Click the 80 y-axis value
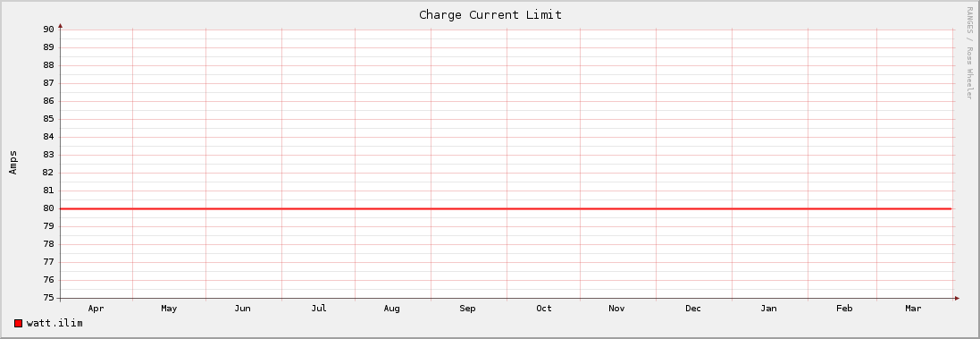980x339 pixels. click(49, 208)
